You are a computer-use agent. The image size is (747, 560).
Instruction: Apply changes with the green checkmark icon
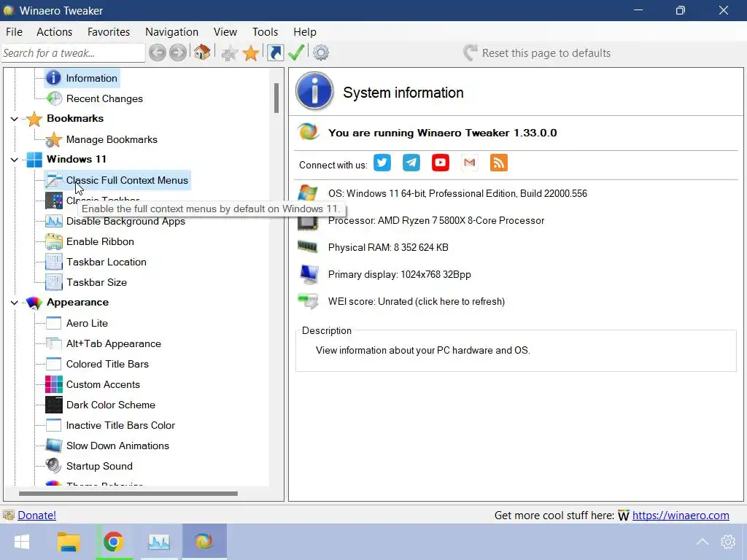pos(296,52)
